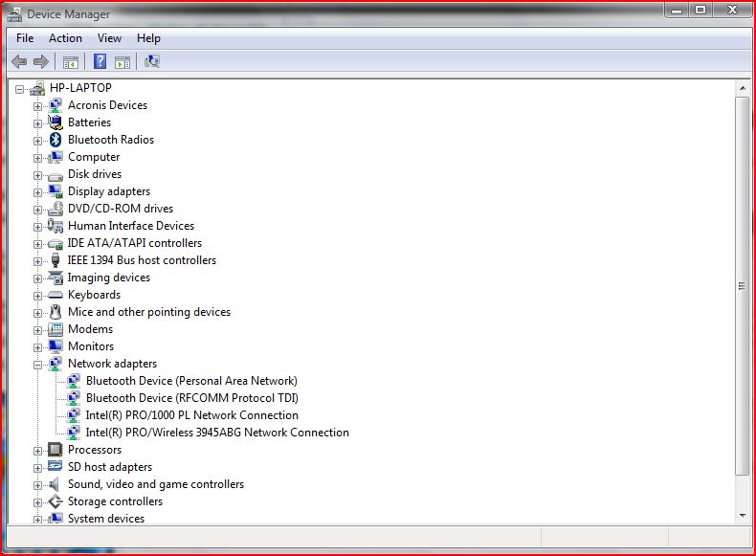Click the SD host adapters icon
Screen dimensions: 756x556
pyautogui.click(x=56, y=466)
